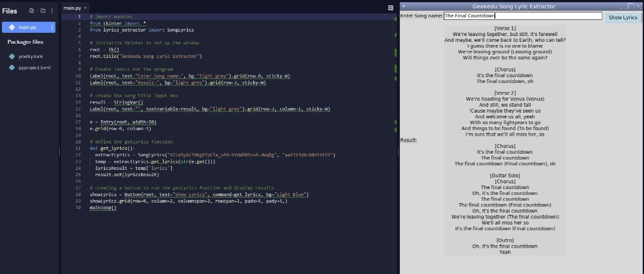Click '[Outro]' in the lyrics result
Image resolution: width=644 pixels, height=274 pixels.
(505, 240)
